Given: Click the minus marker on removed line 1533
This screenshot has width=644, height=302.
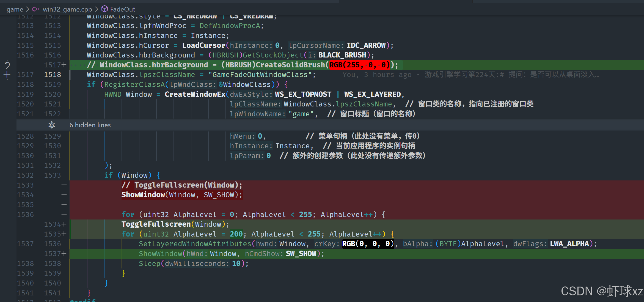Looking at the screenshot, I should pyautogui.click(x=64, y=185).
